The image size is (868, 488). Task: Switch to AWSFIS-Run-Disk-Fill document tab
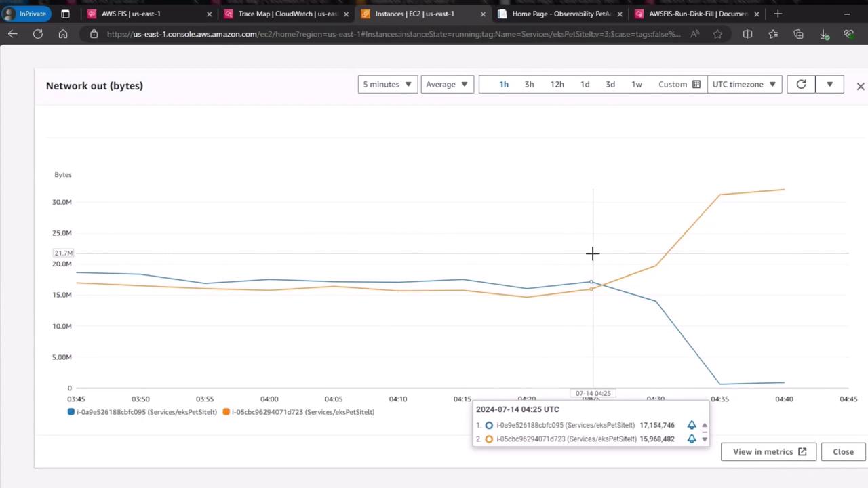click(x=696, y=14)
